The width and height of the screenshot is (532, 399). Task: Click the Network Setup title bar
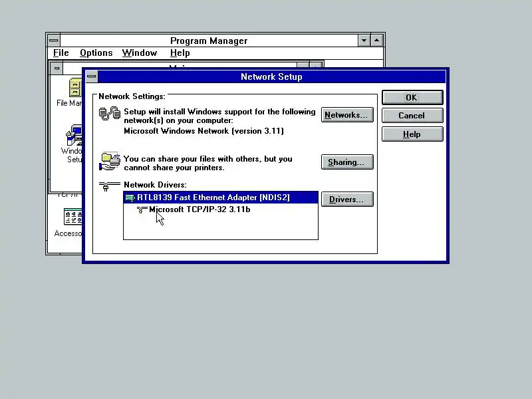pyautogui.click(x=271, y=76)
